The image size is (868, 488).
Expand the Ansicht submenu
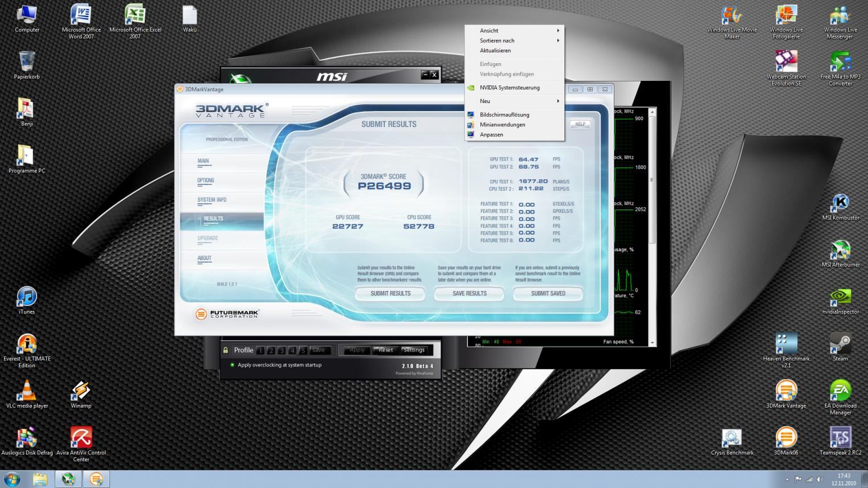click(x=515, y=31)
